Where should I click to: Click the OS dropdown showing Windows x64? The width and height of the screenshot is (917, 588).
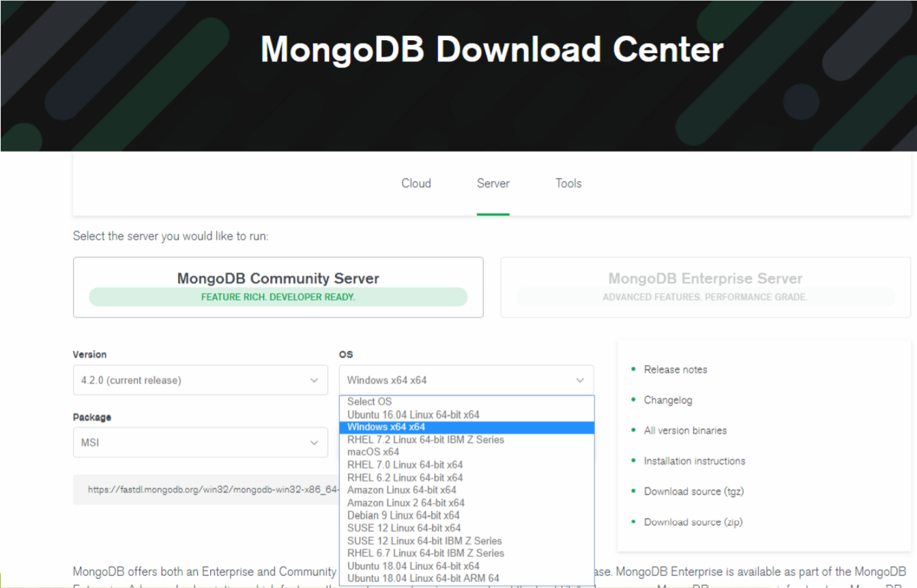click(x=467, y=380)
